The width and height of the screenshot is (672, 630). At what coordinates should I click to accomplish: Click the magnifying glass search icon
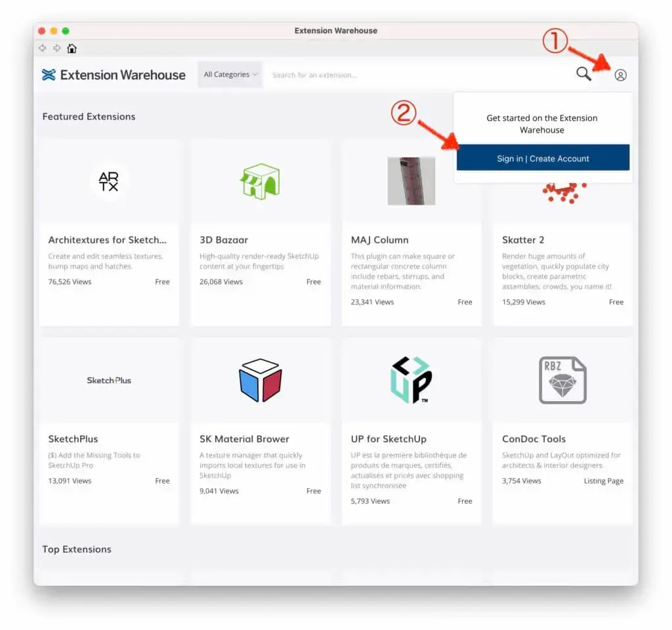pyautogui.click(x=583, y=74)
